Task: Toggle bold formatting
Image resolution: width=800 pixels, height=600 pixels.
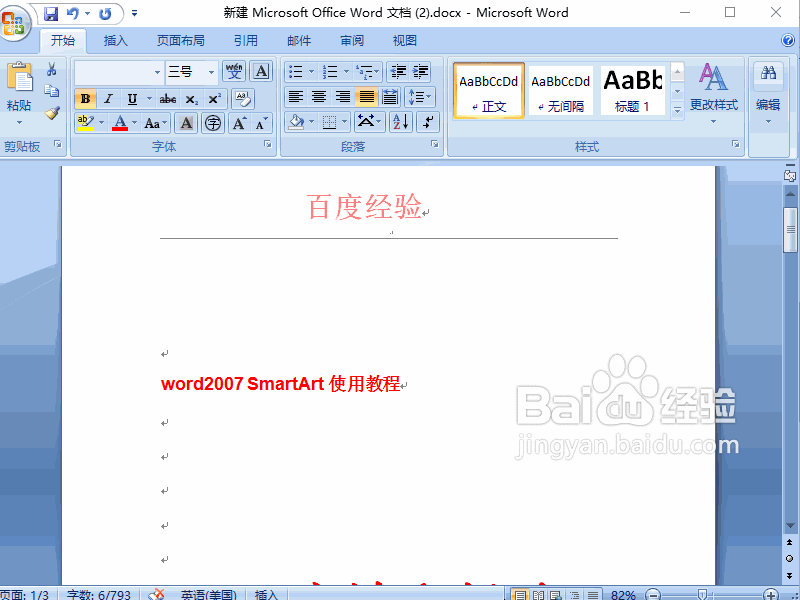Action: (86, 98)
